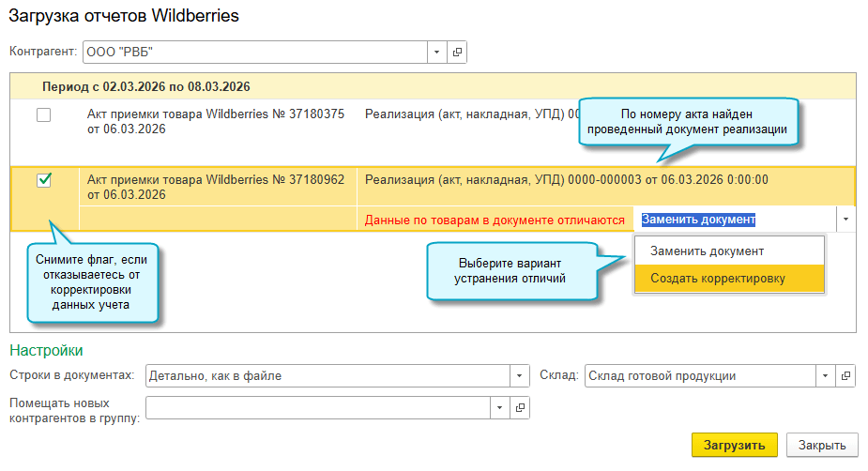The height and width of the screenshot is (471, 868).
Task: Focus the Контрагент field with ООО "РВБ"
Action: click(x=255, y=52)
